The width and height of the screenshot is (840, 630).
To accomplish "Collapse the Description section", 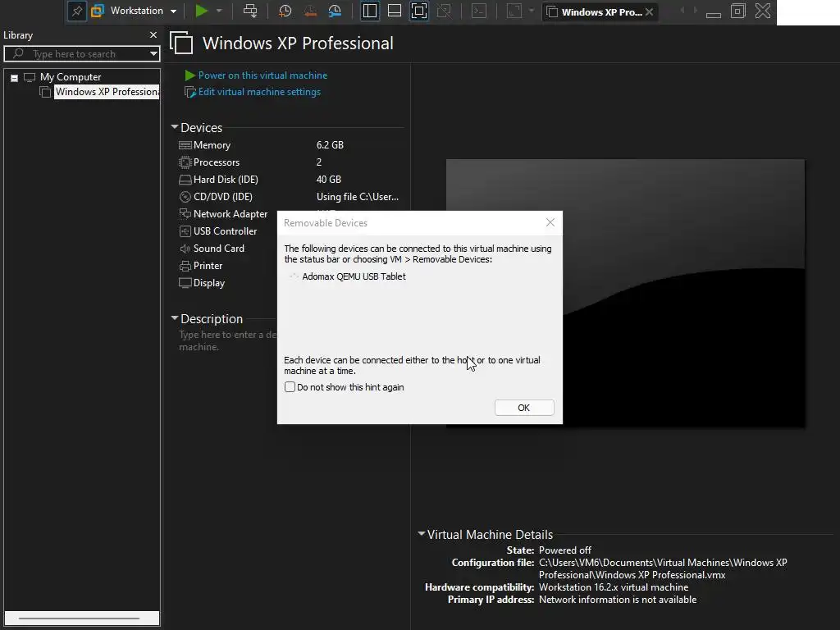I will [x=175, y=317].
